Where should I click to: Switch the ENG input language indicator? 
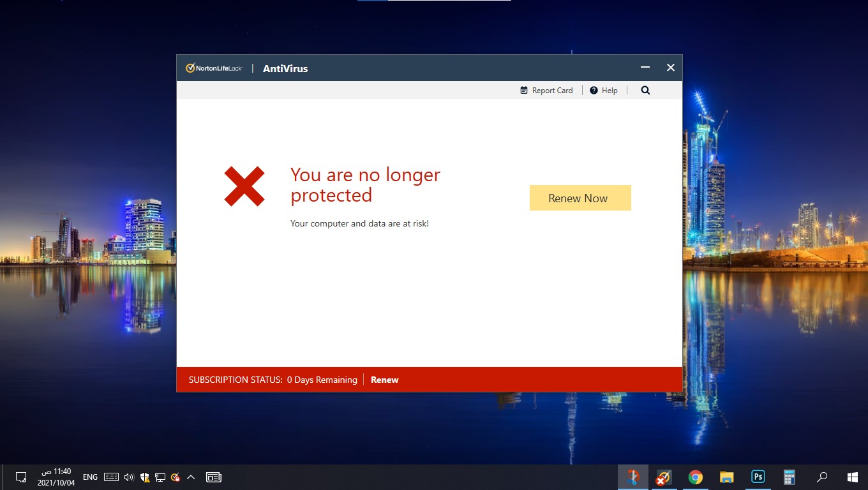[91, 477]
